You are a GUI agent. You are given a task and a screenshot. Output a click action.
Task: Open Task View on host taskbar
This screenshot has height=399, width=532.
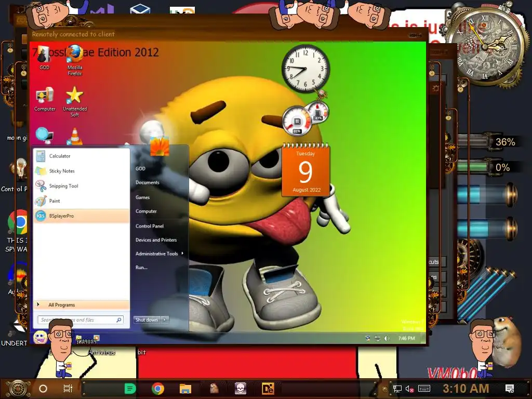[x=68, y=389]
